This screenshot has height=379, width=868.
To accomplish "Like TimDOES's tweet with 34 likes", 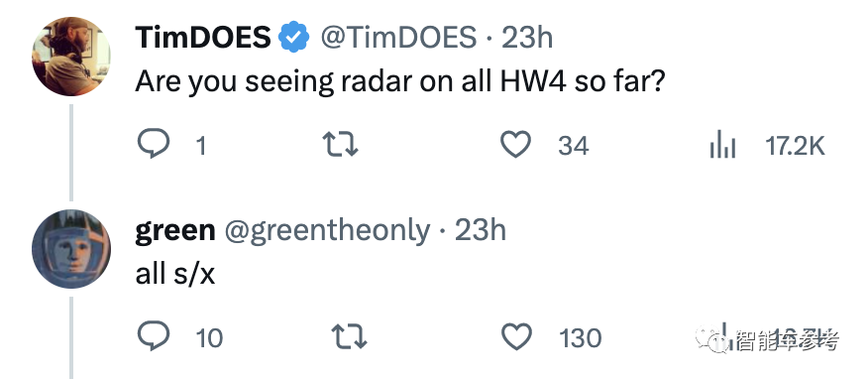I will pos(515,145).
